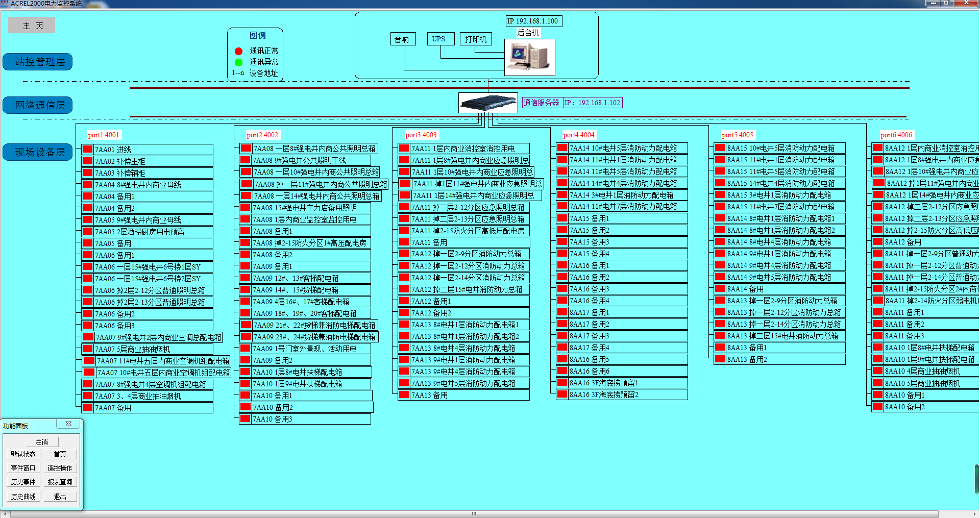The width and height of the screenshot is (980, 518).
Task: Open 历史曲线 history curve view
Action: [x=23, y=497]
